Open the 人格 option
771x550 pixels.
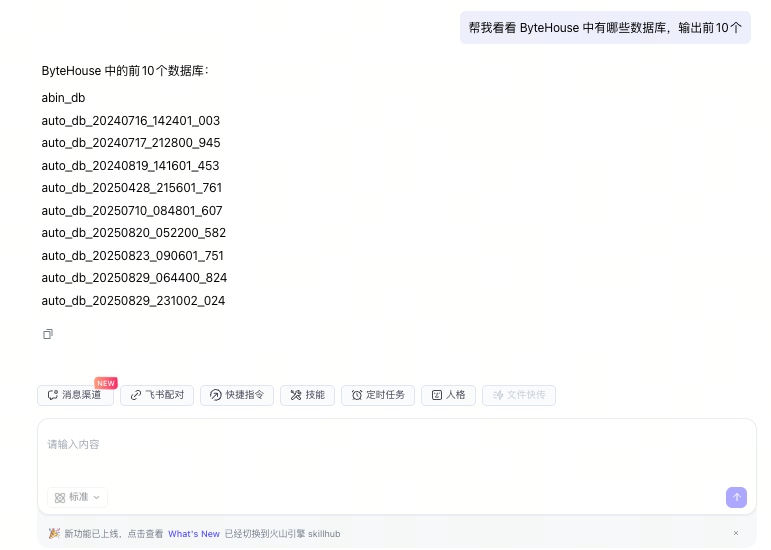pyautogui.click(x=448, y=395)
